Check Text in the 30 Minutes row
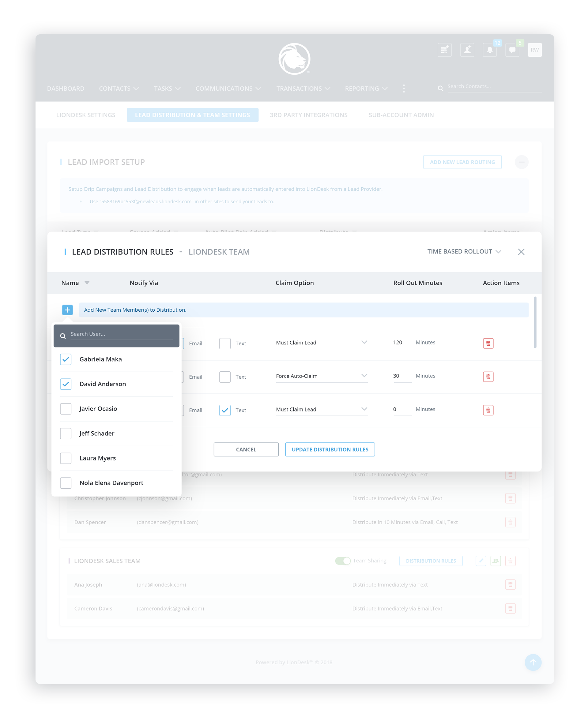 pos(225,377)
